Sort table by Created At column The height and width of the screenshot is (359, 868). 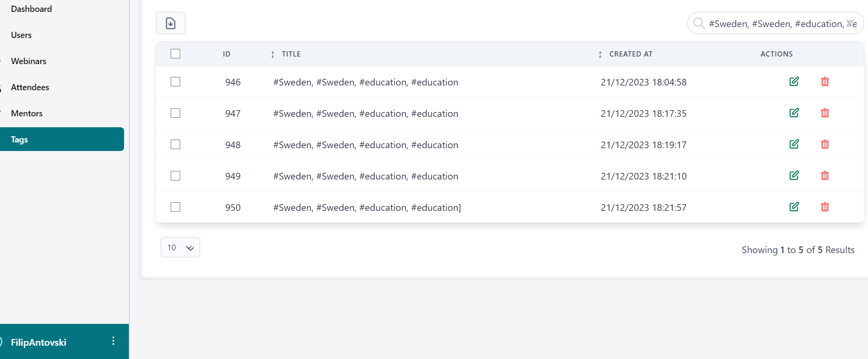point(600,55)
